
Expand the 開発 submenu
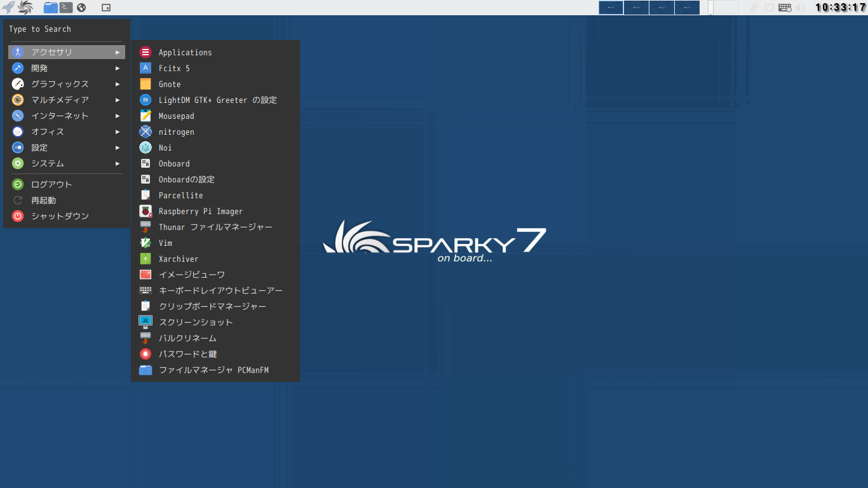pyautogui.click(x=67, y=68)
